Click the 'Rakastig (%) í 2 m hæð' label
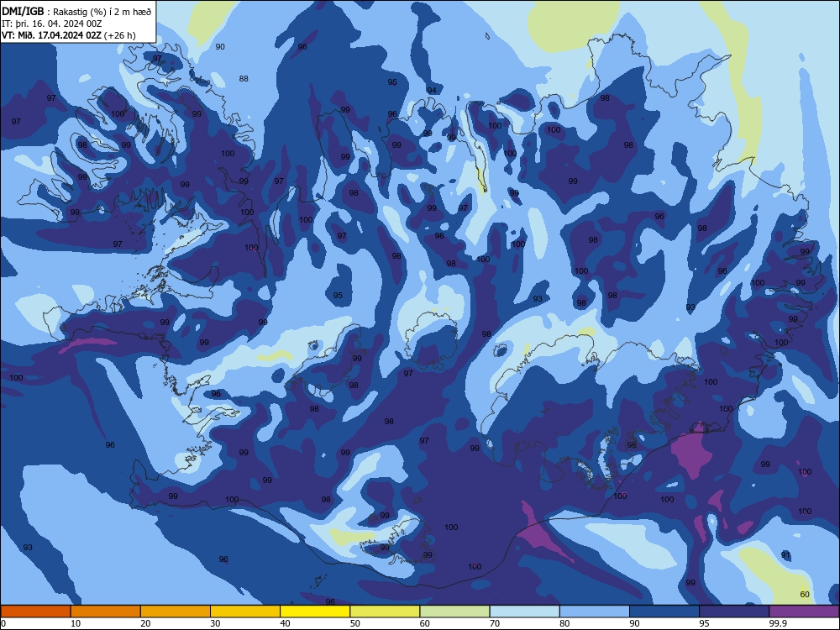 pyautogui.click(x=102, y=13)
